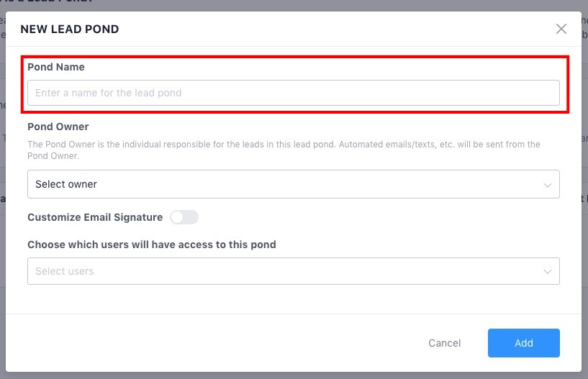Click the blue Add button
The image size is (588, 379).
pos(523,343)
